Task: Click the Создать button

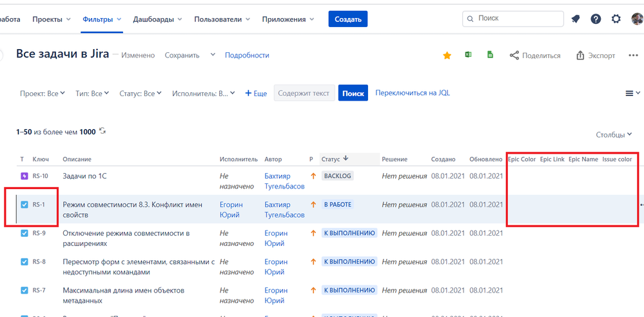Action: coord(348,19)
